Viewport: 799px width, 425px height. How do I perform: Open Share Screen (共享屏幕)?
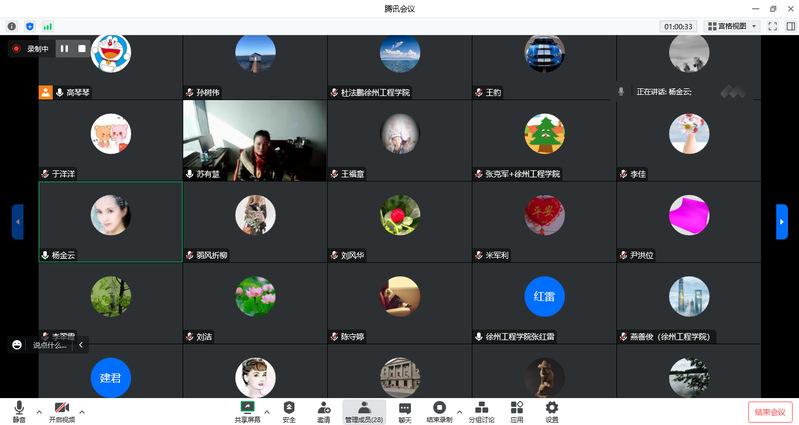point(247,411)
